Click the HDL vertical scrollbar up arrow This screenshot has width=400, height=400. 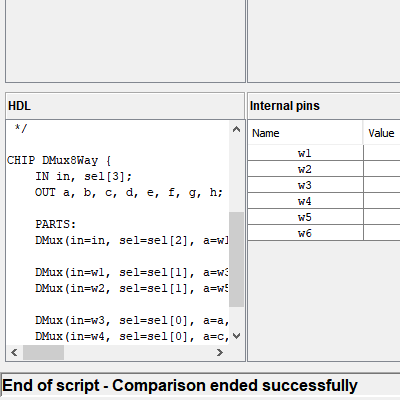[x=236, y=129]
